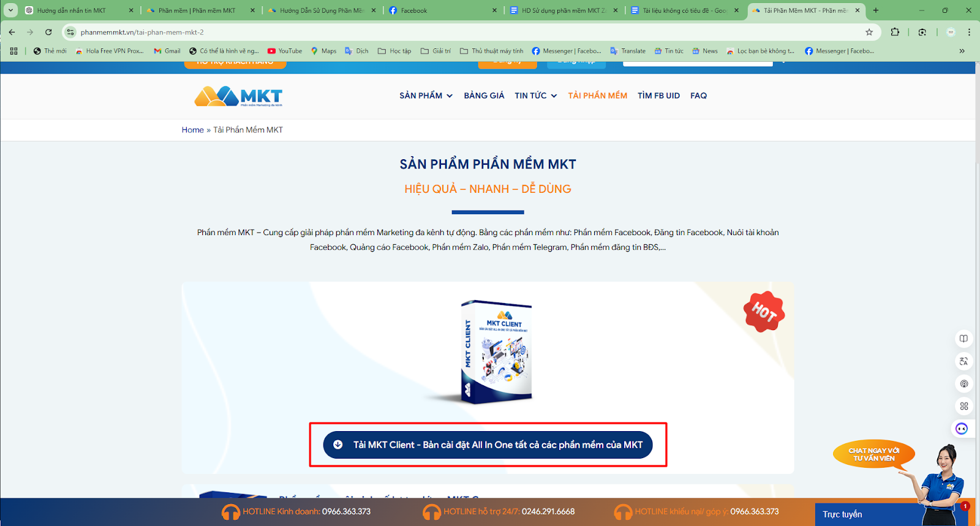Open 'TÌM FB UID' menu item
This screenshot has width=980, height=526.
pyautogui.click(x=658, y=96)
